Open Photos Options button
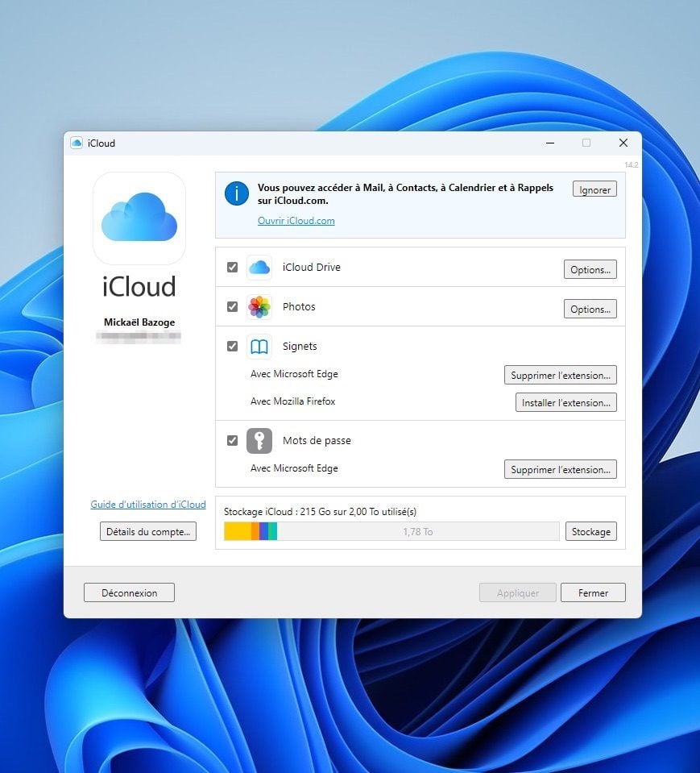700x773 pixels. tap(590, 309)
